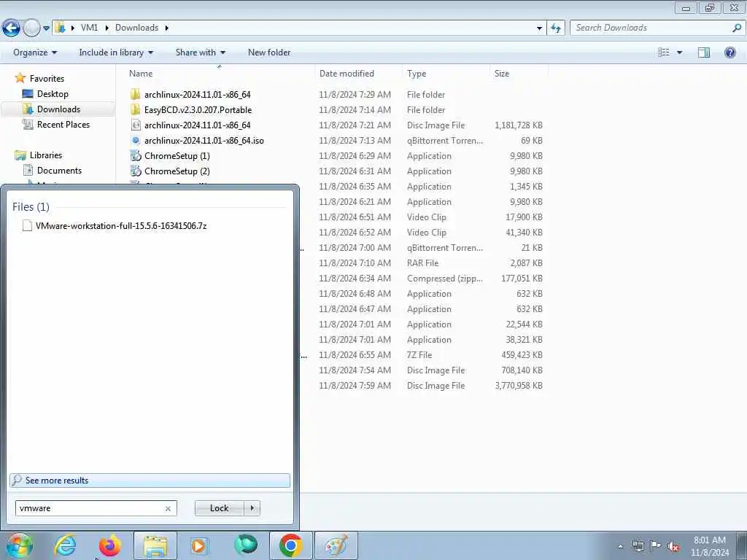Sort files by the Name column header

(141, 74)
